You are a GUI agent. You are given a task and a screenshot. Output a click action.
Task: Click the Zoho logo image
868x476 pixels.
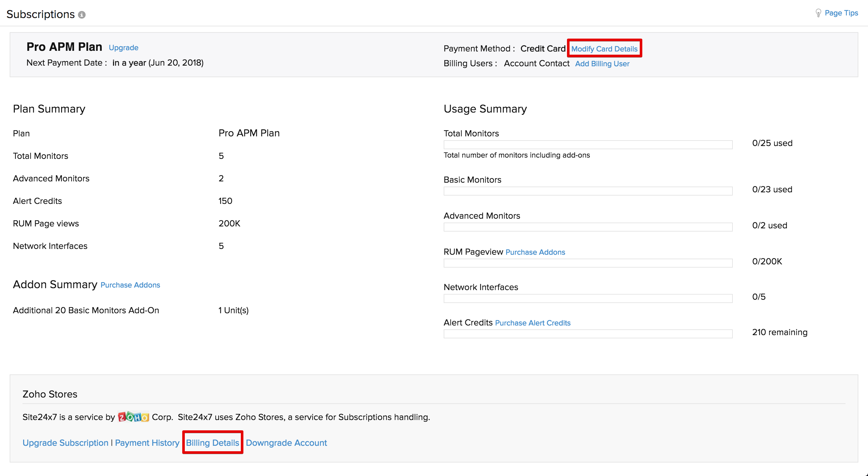tap(133, 417)
